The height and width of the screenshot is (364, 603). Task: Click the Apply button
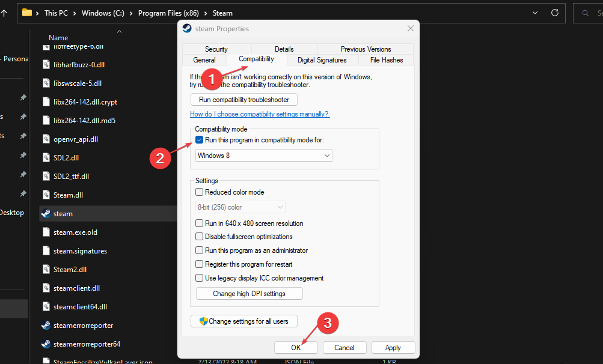coord(393,347)
